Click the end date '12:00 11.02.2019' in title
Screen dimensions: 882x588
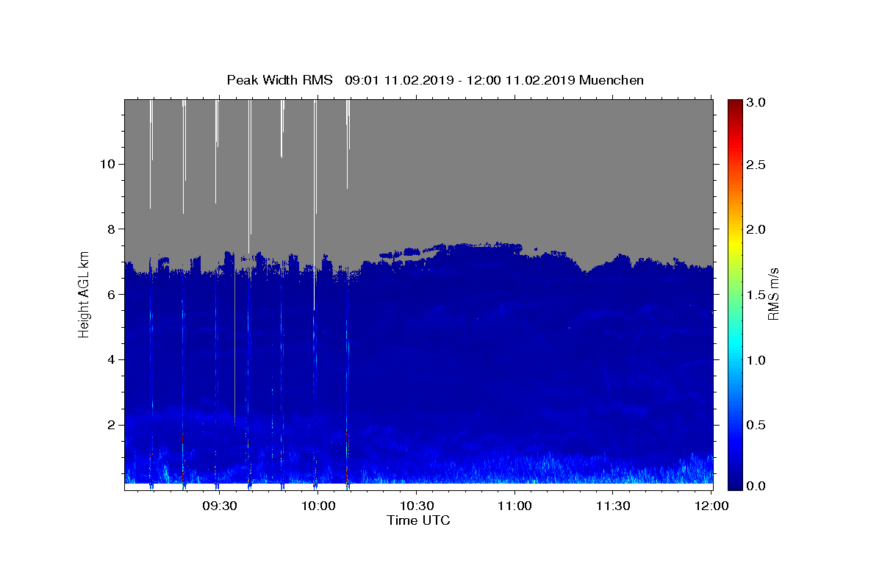coord(521,80)
